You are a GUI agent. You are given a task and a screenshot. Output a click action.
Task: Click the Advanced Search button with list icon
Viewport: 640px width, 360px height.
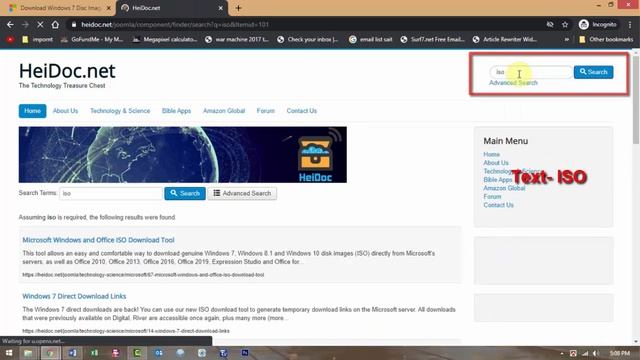(x=242, y=193)
